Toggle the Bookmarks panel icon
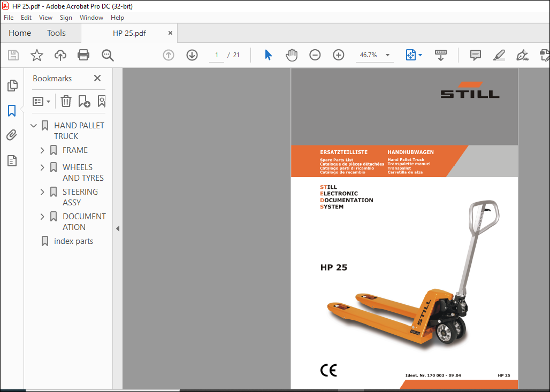The width and height of the screenshot is (550, 392). click(x=12, y=111)
